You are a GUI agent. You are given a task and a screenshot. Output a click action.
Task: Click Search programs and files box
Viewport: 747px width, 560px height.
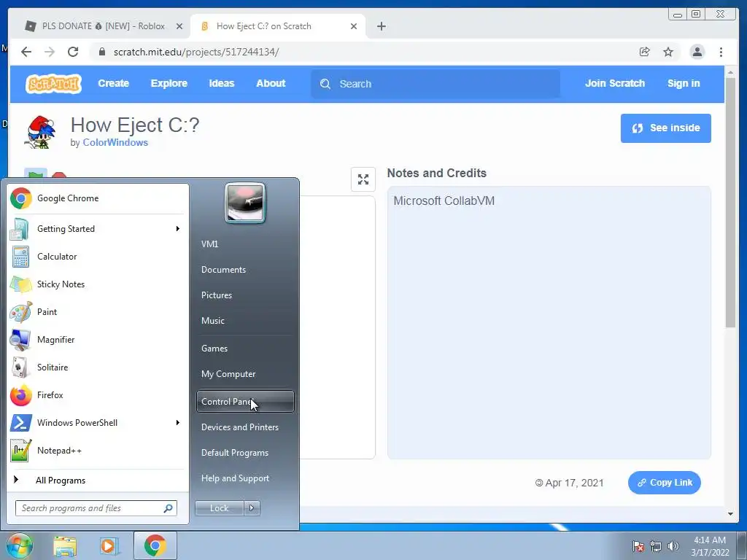[x=96, y=508]
